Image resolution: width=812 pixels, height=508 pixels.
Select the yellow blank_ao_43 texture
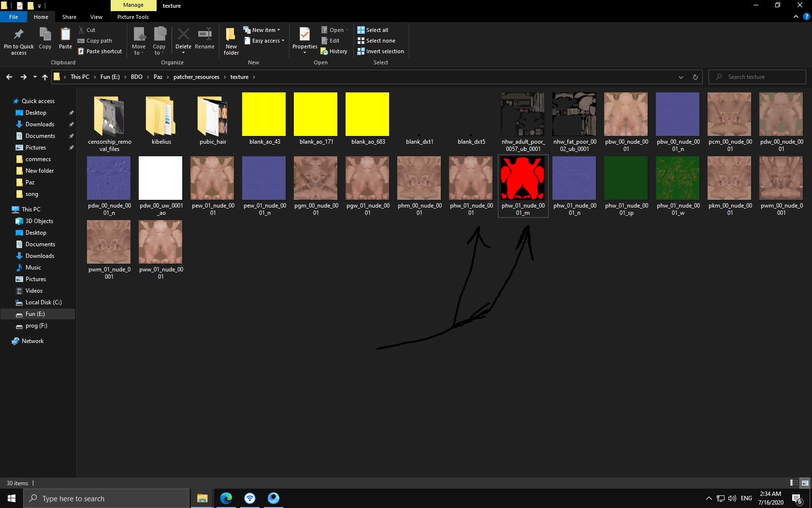tap(264, 115)
